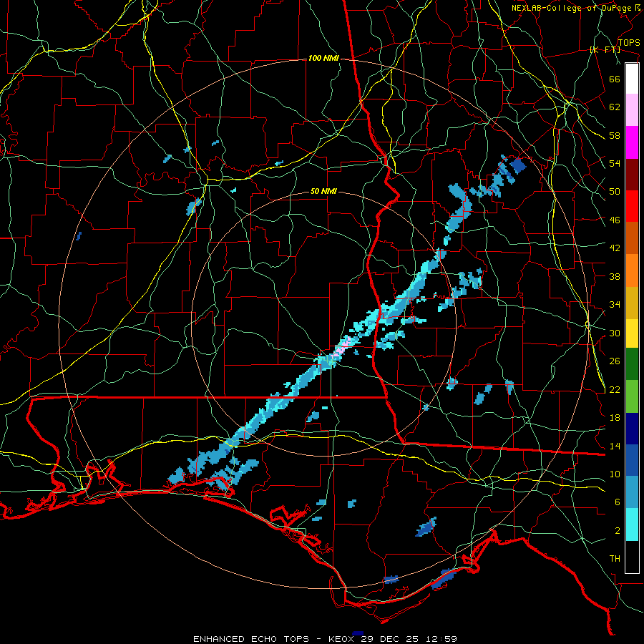Screen dimensions: 644x644
Task: Click the 'TOPS' legend heading
Action: [629, 43]
